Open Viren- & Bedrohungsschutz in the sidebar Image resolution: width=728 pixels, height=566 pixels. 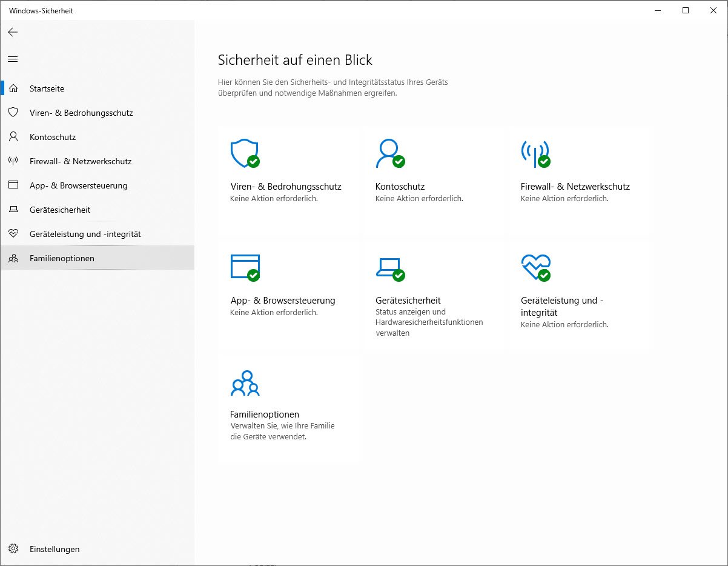pos(81,113)
